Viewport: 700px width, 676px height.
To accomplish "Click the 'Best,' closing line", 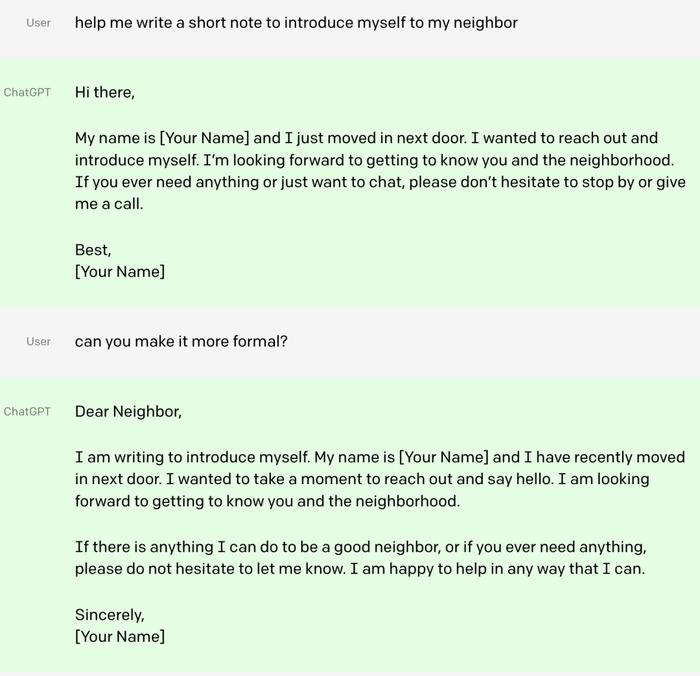I will point(93,250).
